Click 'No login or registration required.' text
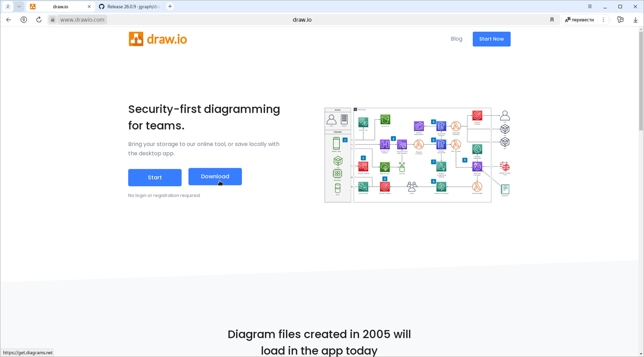Image resolution: width=644 pixels, height=357 pixels. coord(164,196)
